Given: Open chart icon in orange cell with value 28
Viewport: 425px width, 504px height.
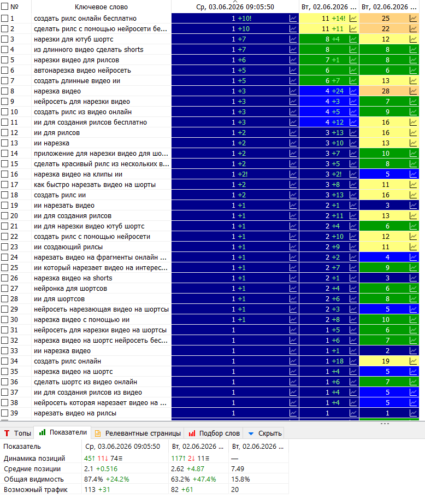Looking at the screenshot, I should 413,91.
